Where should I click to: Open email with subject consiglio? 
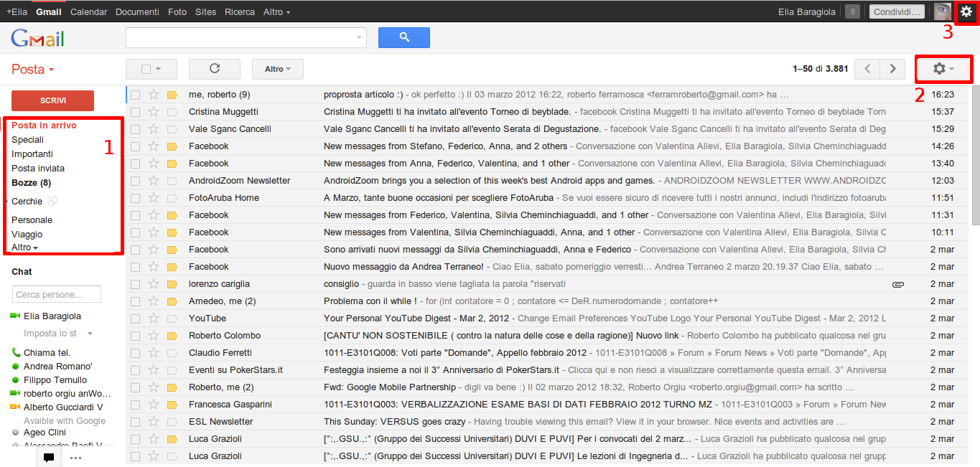coord(341,284)
